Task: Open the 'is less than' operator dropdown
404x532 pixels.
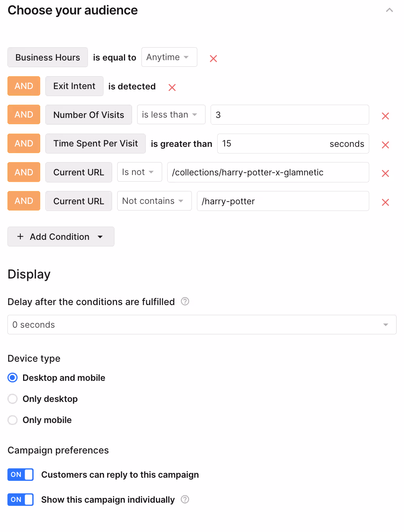Action: tap(171, 114)
